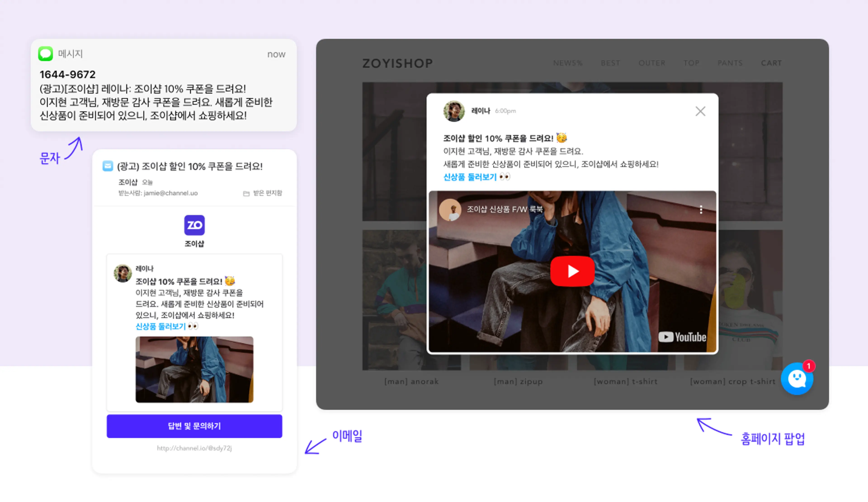Click the ZOYISHOP logo
The image size is (868, 502).
coord(397,63)
